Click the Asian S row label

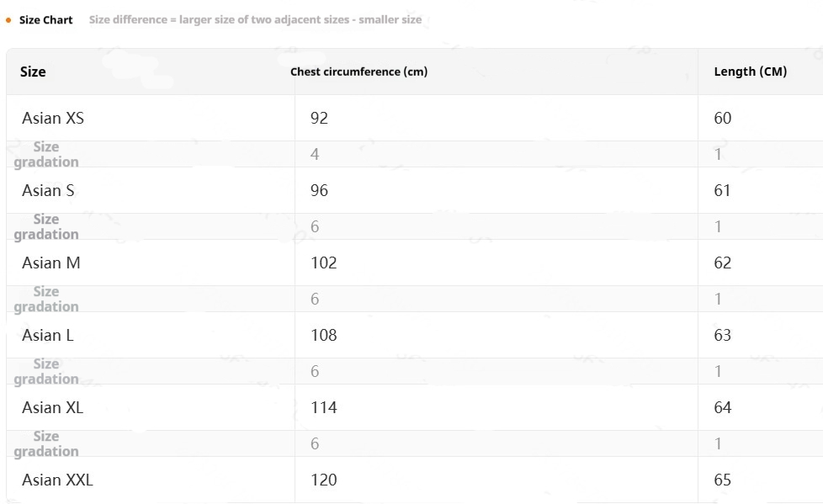pyautogui.click(x=48, y=190)
